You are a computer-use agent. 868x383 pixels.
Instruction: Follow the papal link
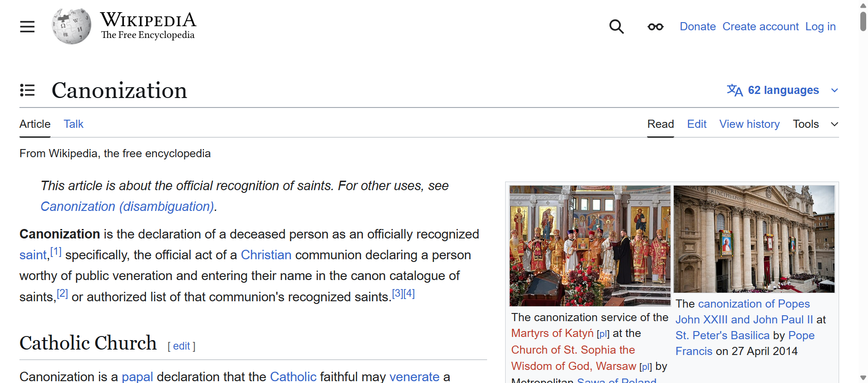[x=137, y=376]
